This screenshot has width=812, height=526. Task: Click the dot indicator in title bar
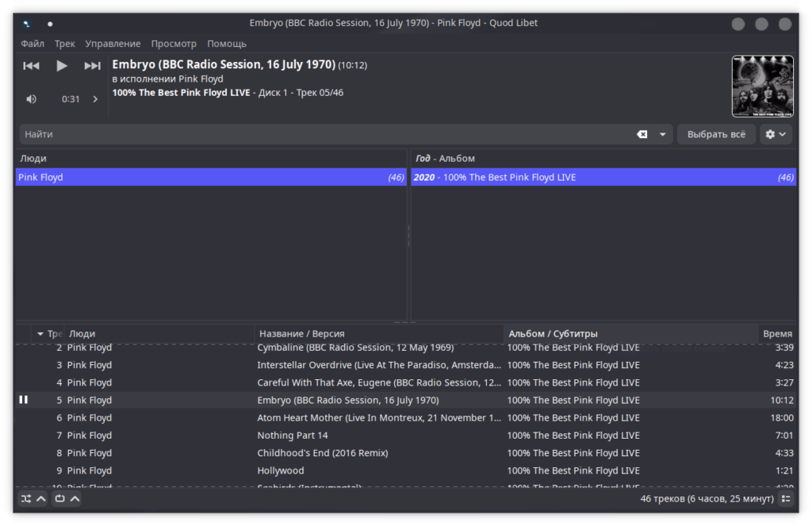tap(50, 24)
